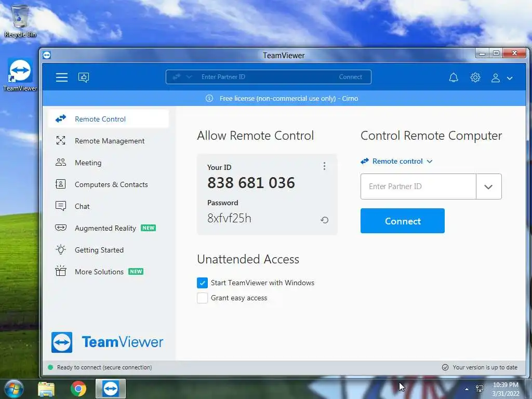Open the Windows Start menu
Viewport: 532px width, 399px height.
pos(13,389)
